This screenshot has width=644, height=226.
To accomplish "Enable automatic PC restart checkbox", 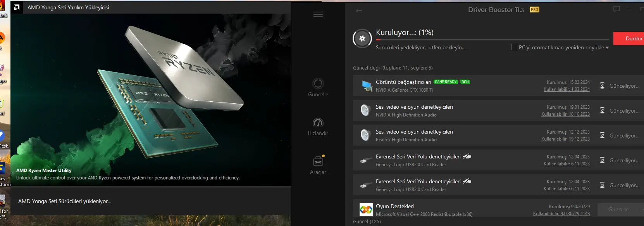I will [x=514, y=47].
